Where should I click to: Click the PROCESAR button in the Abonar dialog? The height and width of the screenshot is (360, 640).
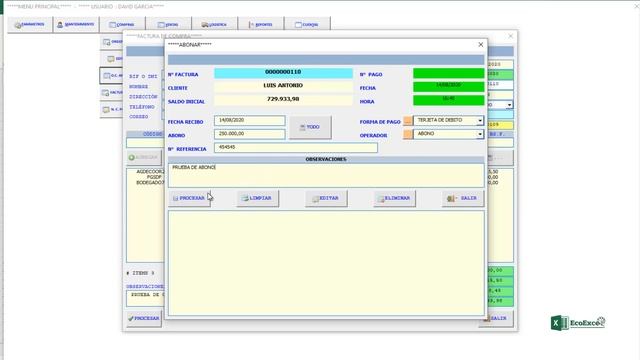click(x=189, y=198)
